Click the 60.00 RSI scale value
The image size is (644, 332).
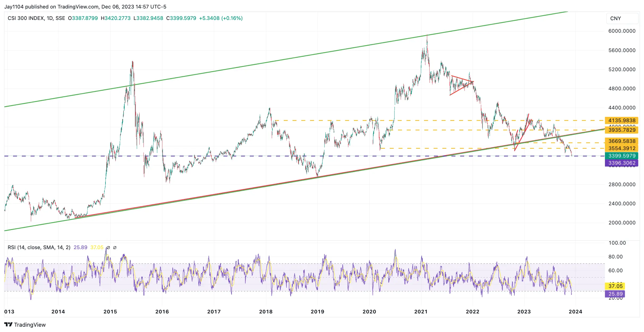[616, 270]
